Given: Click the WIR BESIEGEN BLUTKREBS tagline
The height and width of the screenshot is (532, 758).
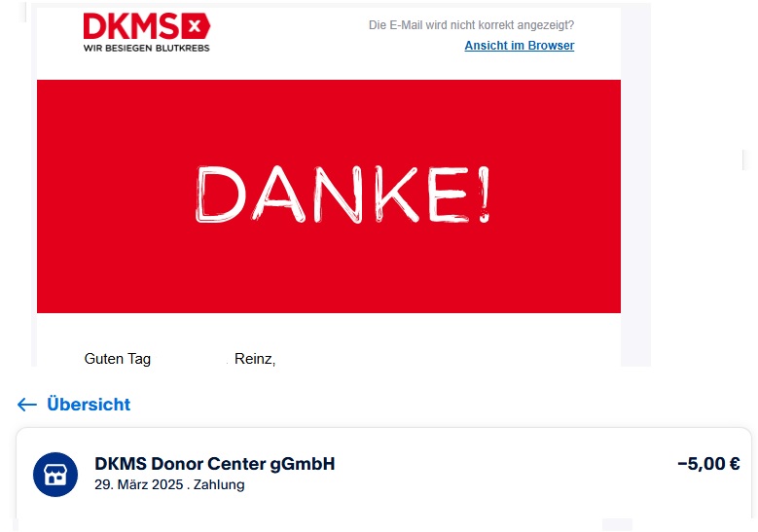Looking at the screenshot, I should (147, 48).
